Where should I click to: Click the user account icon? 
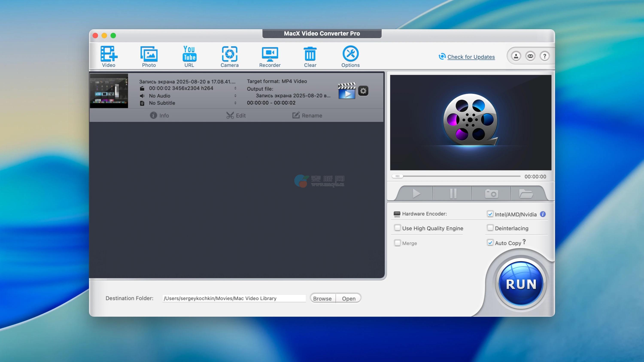(x=516, y=56)
